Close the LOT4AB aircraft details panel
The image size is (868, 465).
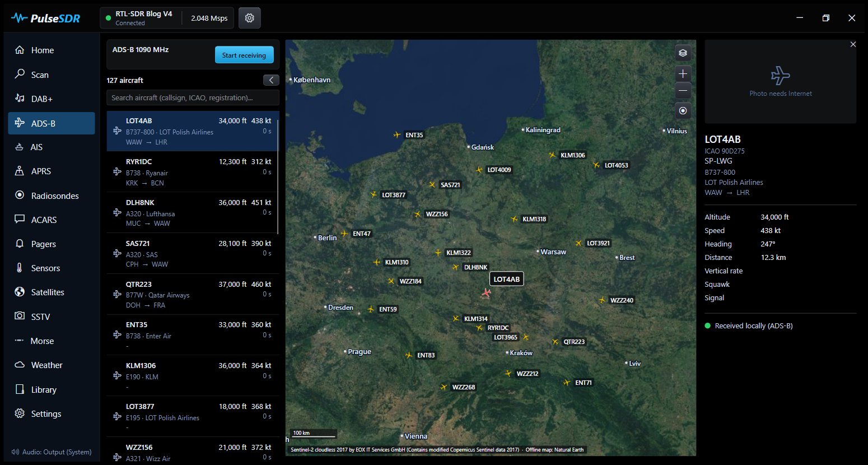point(853,44)
